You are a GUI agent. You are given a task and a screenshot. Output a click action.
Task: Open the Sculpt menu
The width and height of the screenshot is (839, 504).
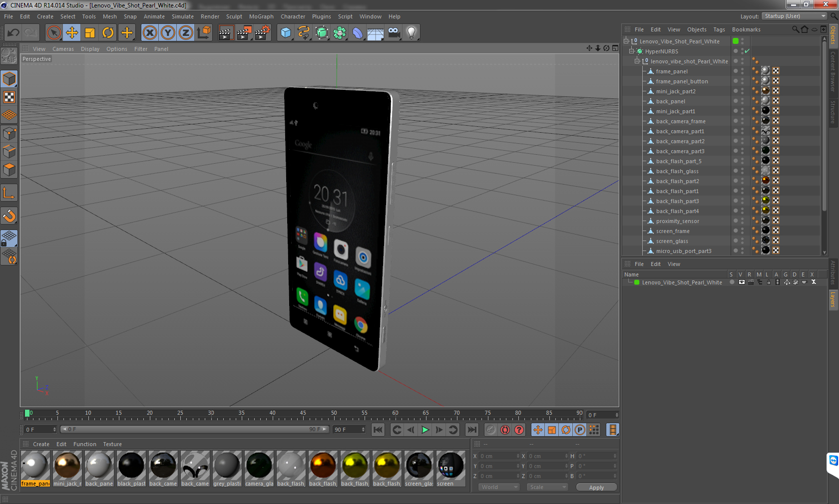pos(234,16)
